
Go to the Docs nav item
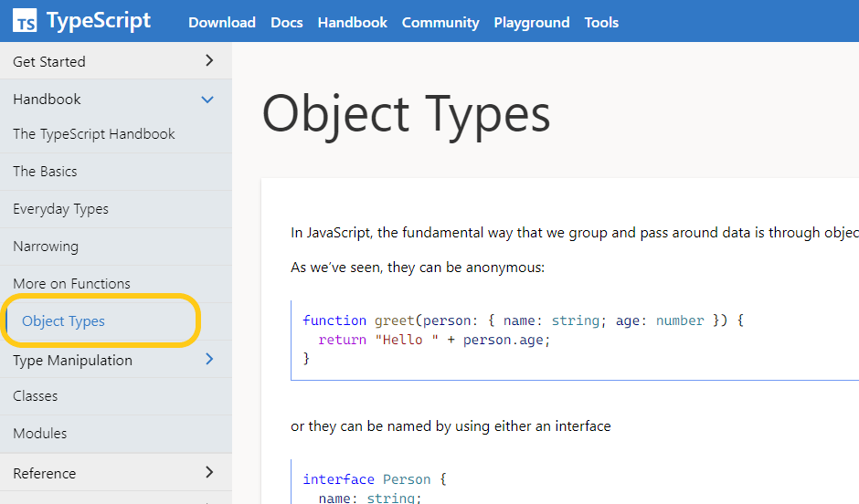pyautogui.click(x=287, y=23)
